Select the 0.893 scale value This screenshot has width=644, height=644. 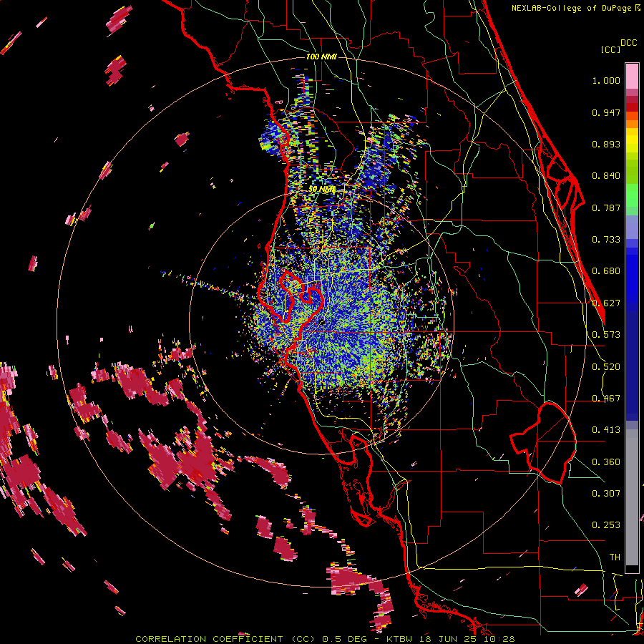(606, 144)
